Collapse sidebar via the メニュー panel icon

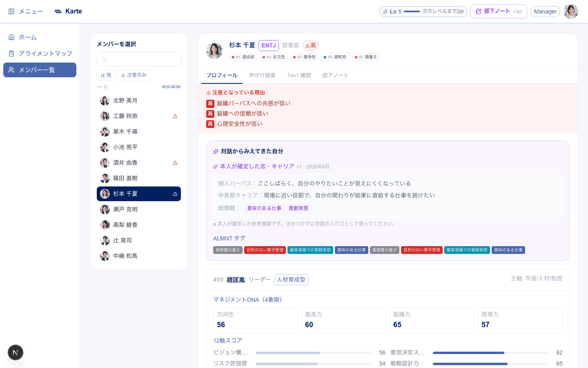[x=11, y=11]
